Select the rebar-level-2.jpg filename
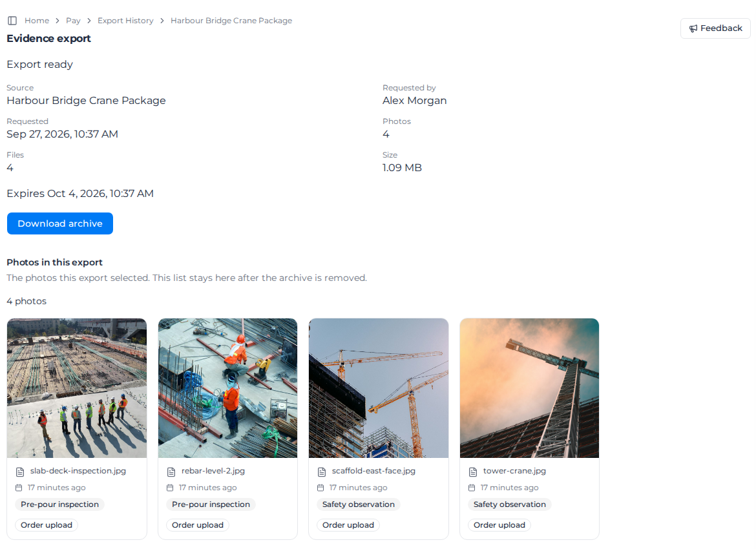This screenshot has width=756, height=549. [x=213, y=471]
